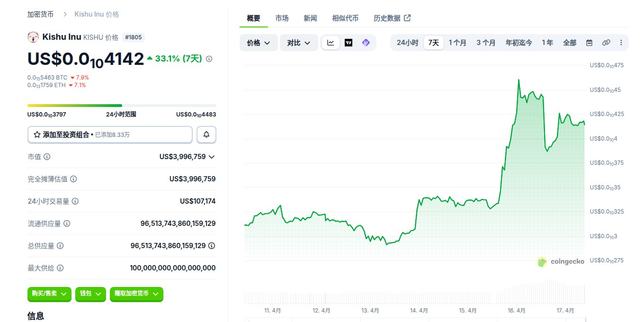This screenshot has height=322, width=644.
Task: Open the info icon next to 最大供给
Action: pos(60,268)
